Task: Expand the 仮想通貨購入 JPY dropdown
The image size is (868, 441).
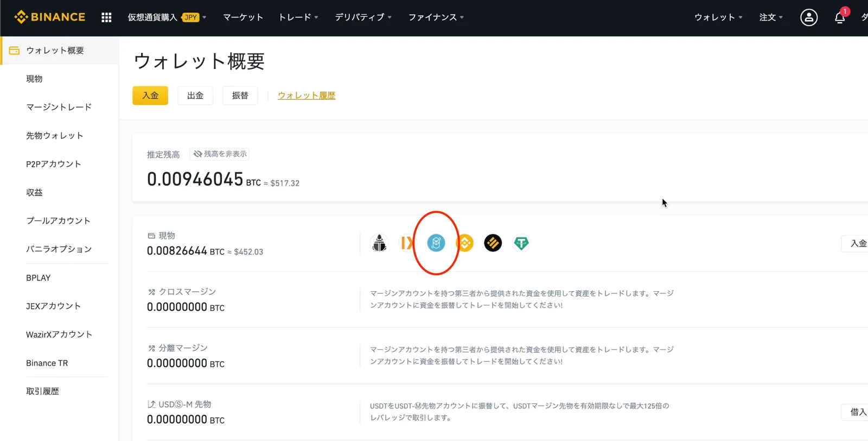Action: click(x=167, y=17)
